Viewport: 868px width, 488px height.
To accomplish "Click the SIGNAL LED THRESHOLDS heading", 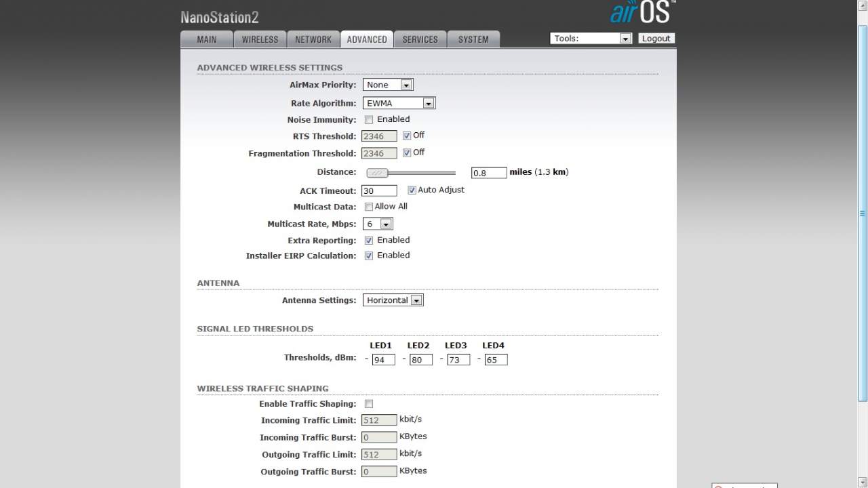I will [x=255, y=329].
